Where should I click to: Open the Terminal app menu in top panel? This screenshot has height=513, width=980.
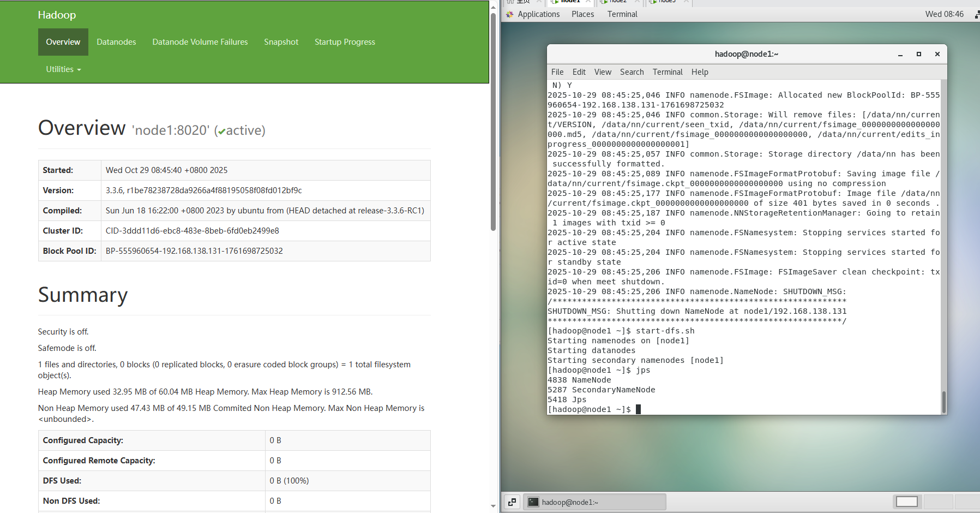pyautogui.click(x=622, y=14)
